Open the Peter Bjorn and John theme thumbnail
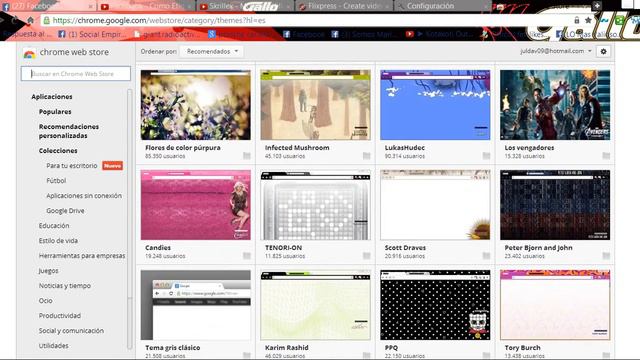 555,205
